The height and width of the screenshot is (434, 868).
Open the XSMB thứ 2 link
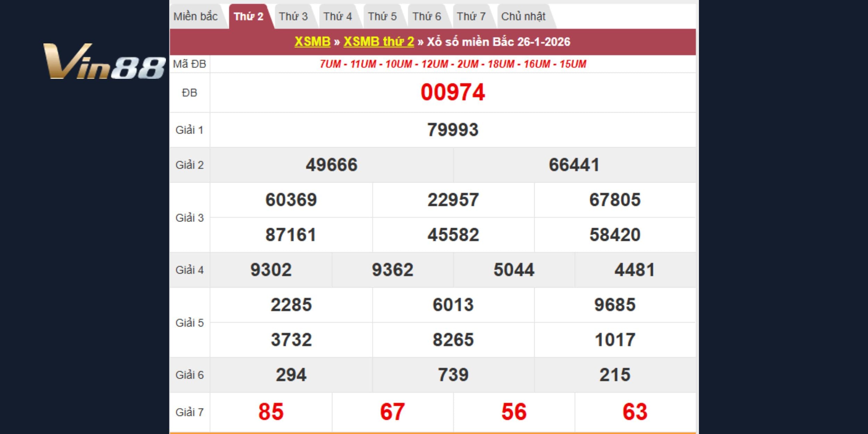(x=379, y=42)
